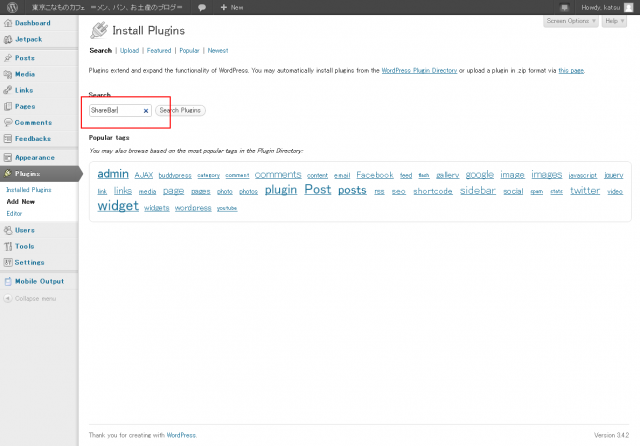Open the Feedbacks menu
The width and height of the screenshot is (640, 446).
click(33, 139)
